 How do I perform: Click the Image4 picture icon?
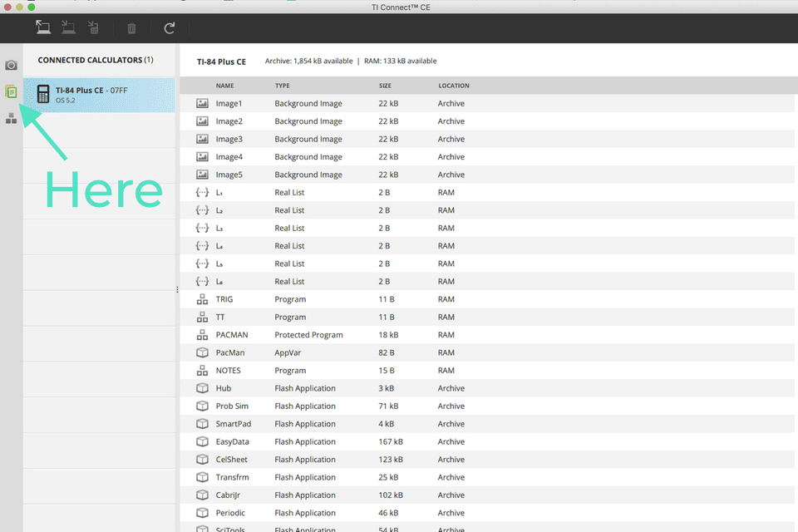pyautogui.click(x=202, y=157)
